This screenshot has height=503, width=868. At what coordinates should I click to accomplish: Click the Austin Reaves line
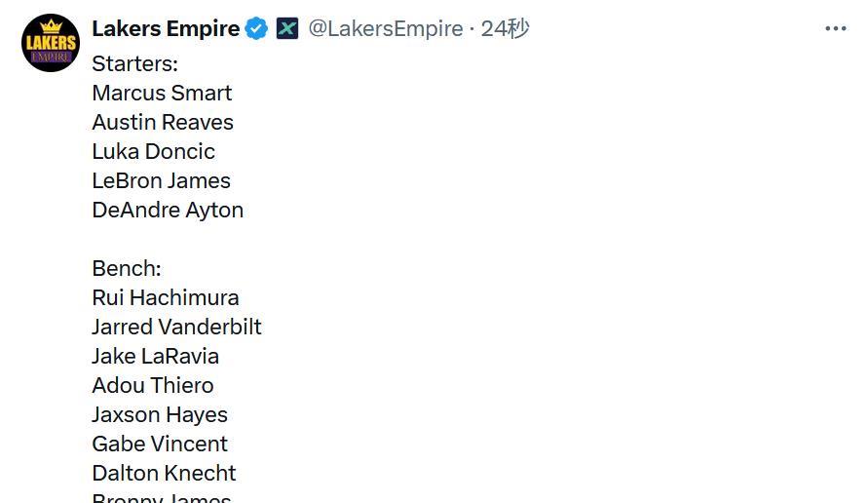[163, 123]
